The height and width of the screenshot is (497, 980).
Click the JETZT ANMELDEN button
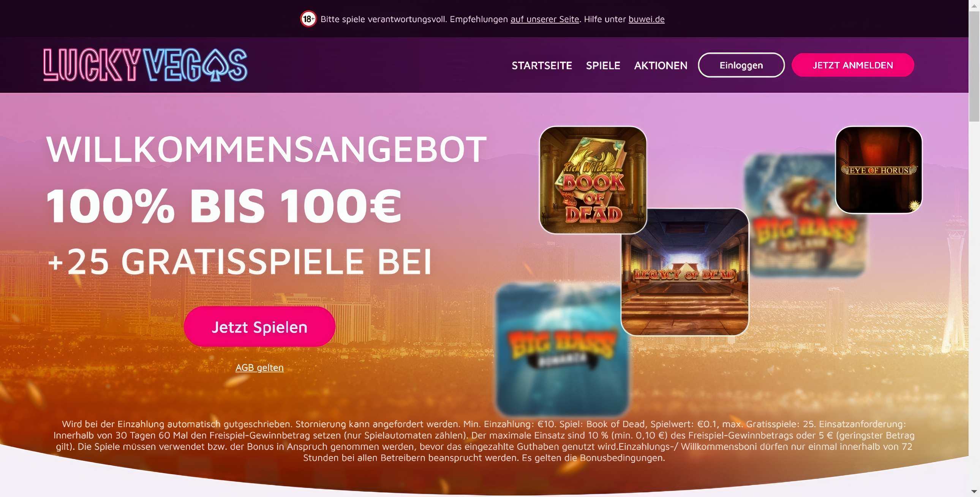pos(853,65)
